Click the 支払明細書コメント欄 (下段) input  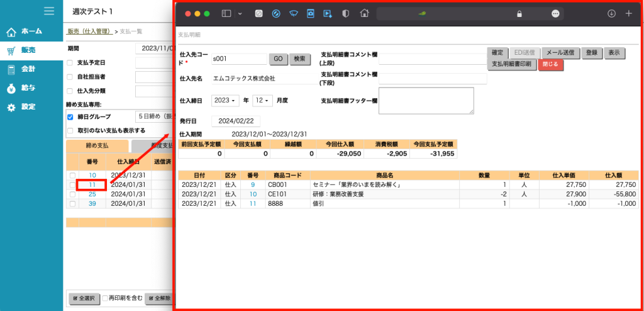coord(433,79)
